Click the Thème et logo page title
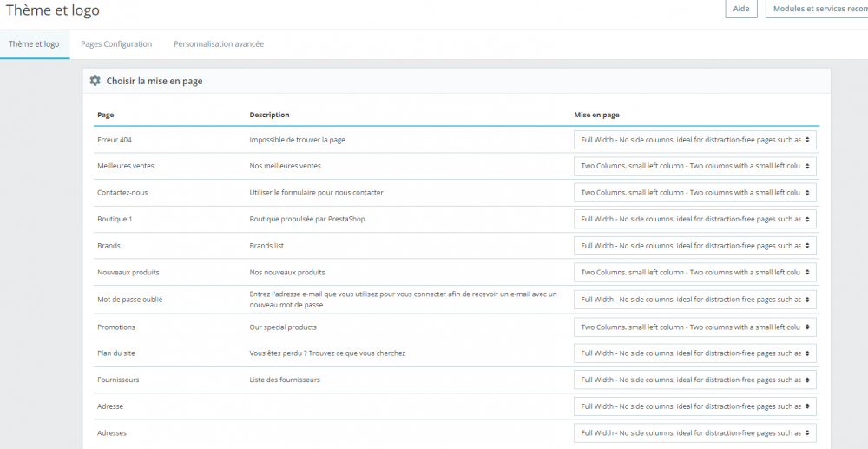Viewport: 868px width, 449px height. tap(53, 10)
